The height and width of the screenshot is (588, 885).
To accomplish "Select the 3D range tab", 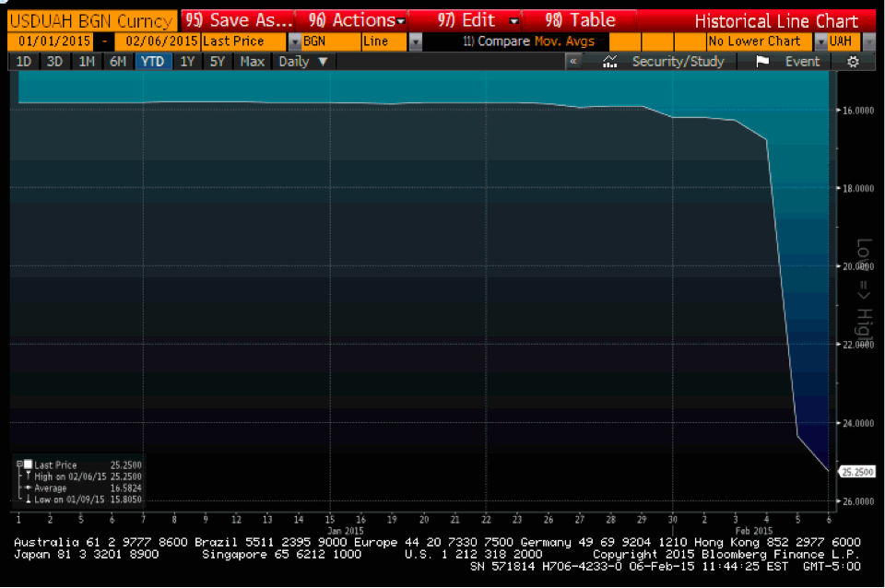I will click(54, 62).
